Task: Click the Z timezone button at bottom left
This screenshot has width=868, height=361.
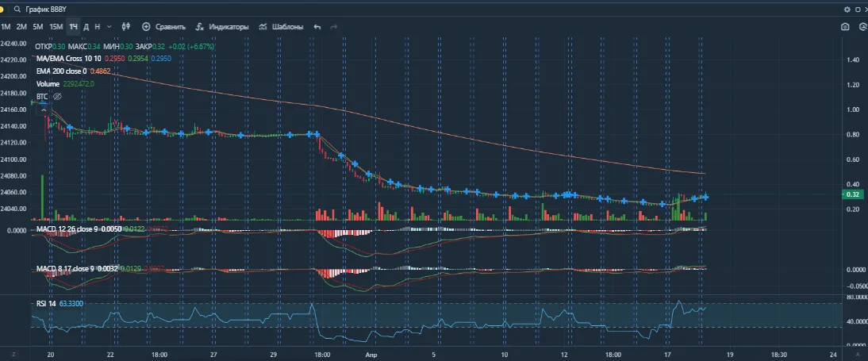Action: 12,353
